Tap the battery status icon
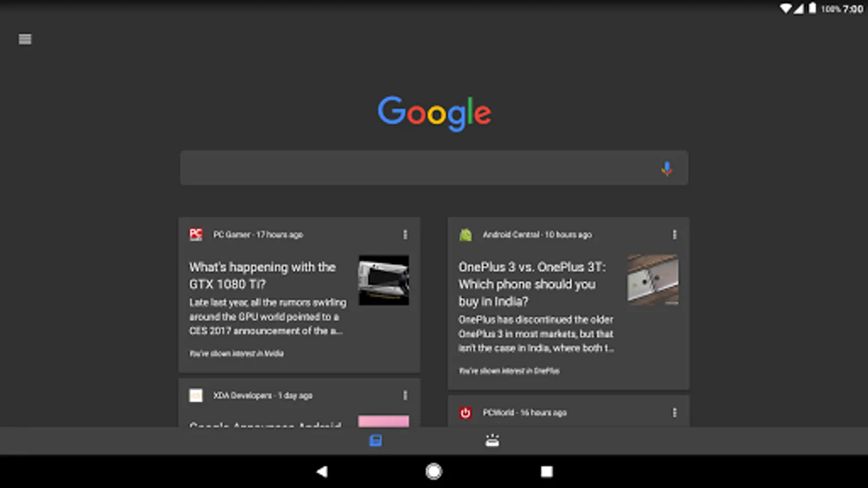This screenshot has width=868, height=488. (812, 8)
